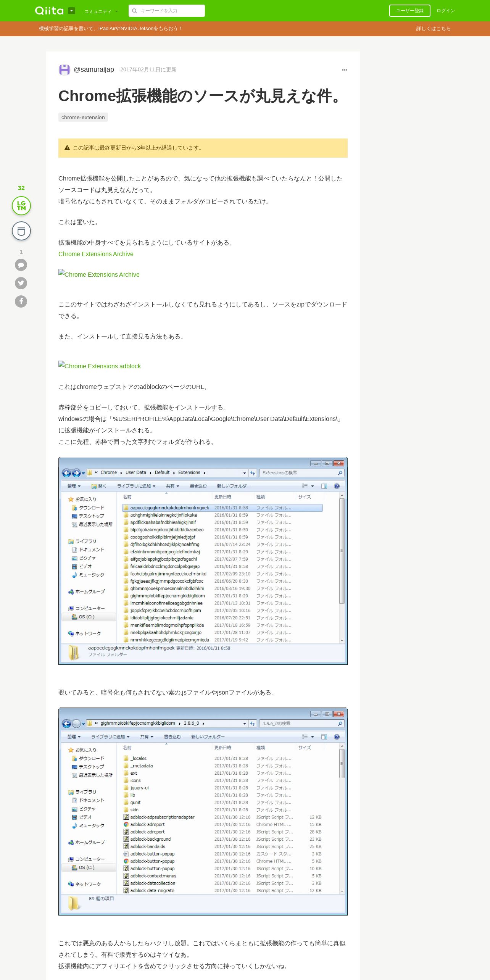Click adblock-background file row in screenshot

click(x=222, y=839)
